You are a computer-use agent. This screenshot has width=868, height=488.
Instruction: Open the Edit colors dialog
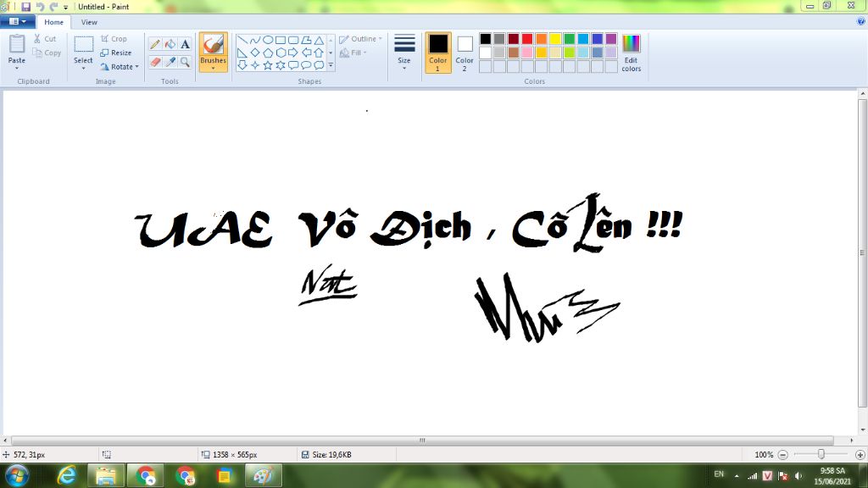point(631,53)
